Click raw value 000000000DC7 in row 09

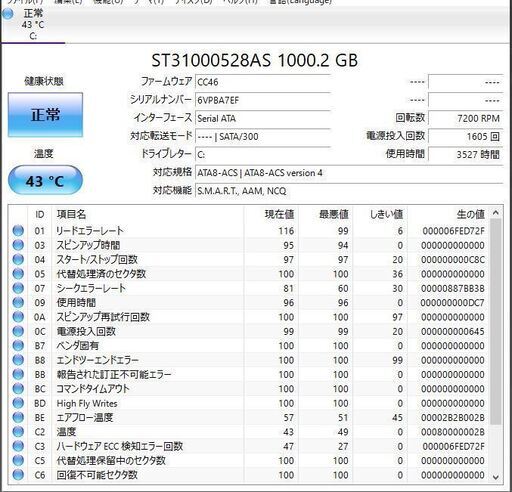coord(453,303)
